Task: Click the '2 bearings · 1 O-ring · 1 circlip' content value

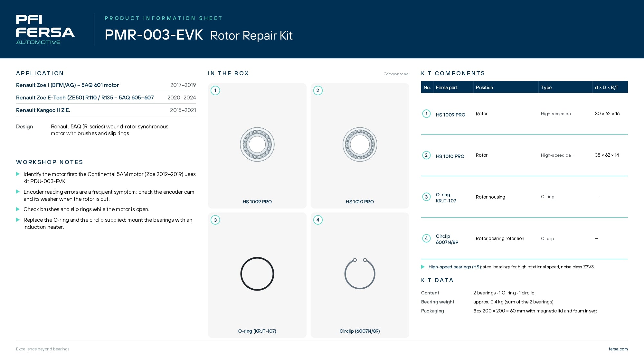Action: pos(504,293)
